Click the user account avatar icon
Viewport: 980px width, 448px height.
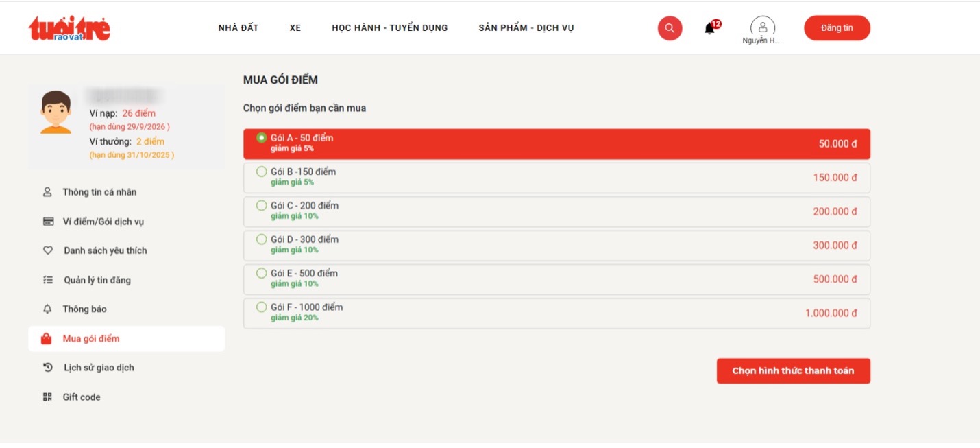pos(762,27)
